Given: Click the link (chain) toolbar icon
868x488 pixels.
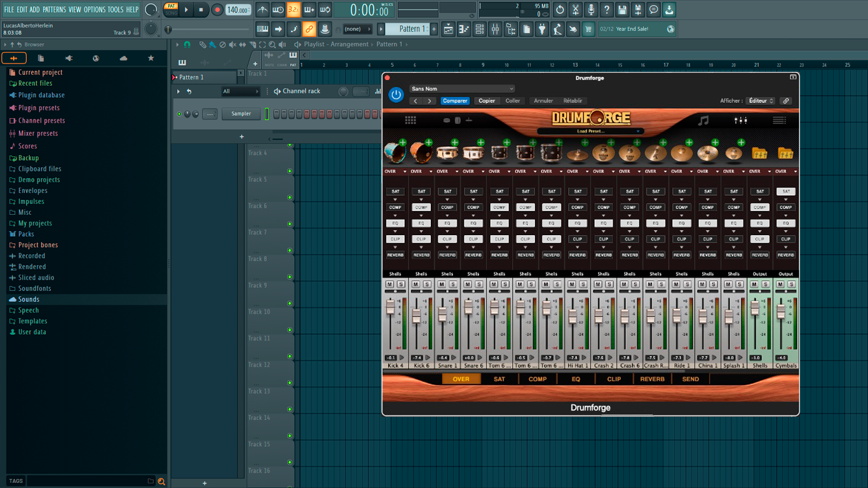Looking at the screenshot, I should (x=309, y=29).
